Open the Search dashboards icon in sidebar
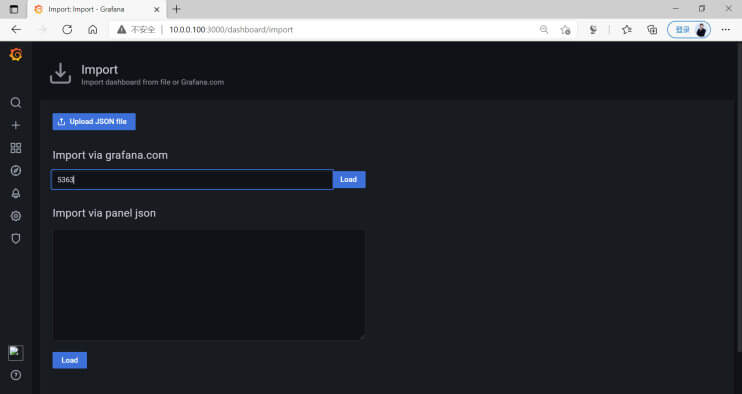Screen dimensions: 742x394 16,103
